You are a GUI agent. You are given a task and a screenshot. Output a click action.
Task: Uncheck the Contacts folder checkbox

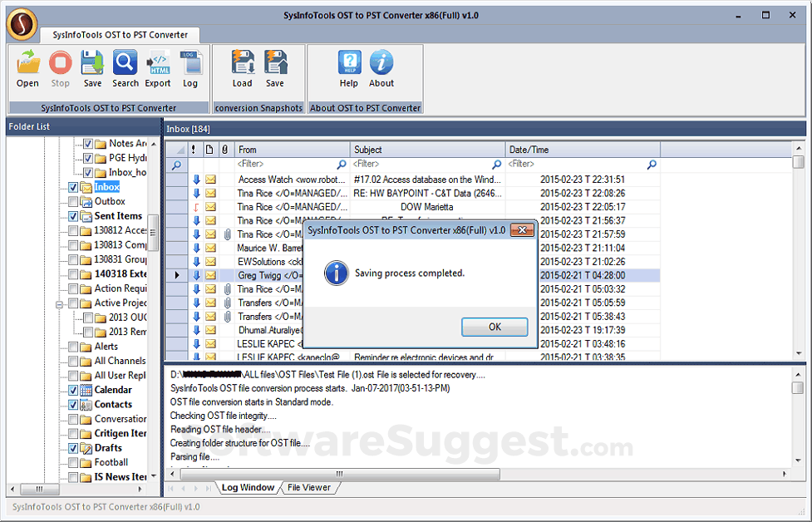tap(73, 405)
